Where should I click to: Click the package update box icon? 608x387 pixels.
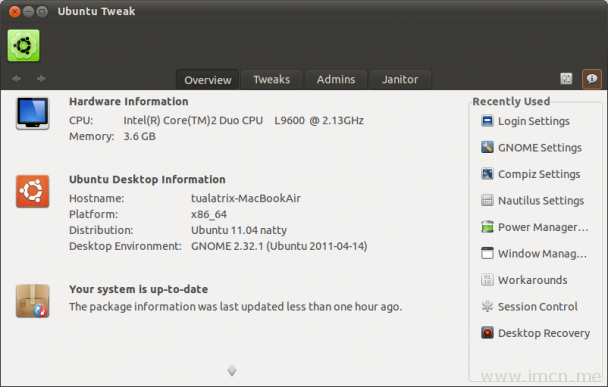(x=33, y=301)
